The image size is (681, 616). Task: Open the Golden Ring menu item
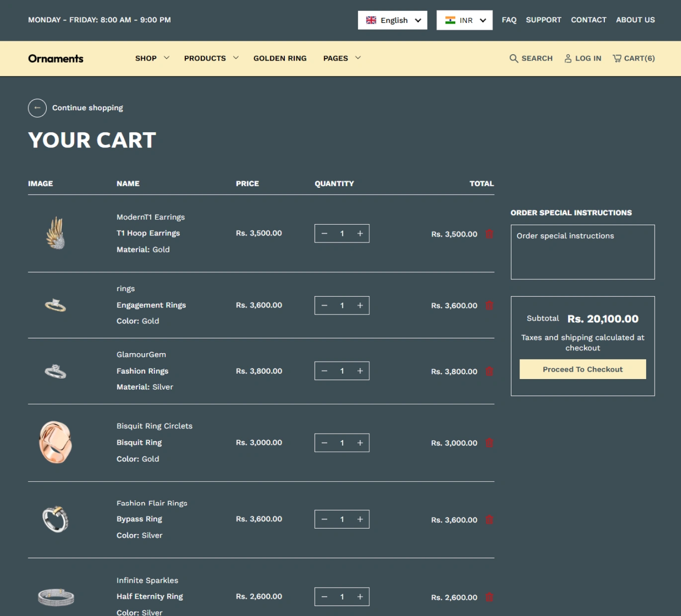tap(280, 58)
